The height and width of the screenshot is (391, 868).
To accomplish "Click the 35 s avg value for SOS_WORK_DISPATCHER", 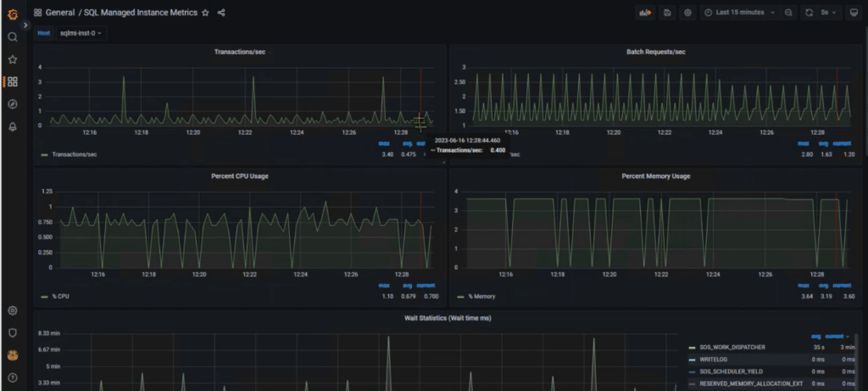I will [820, 347].
